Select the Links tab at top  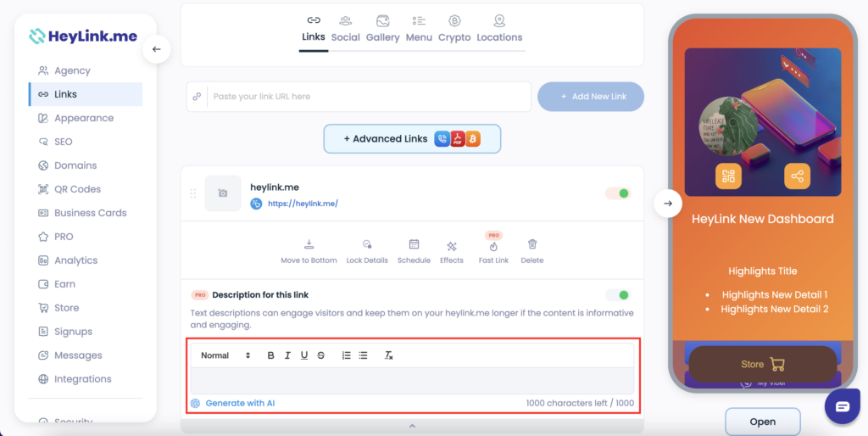click(314, 30)
